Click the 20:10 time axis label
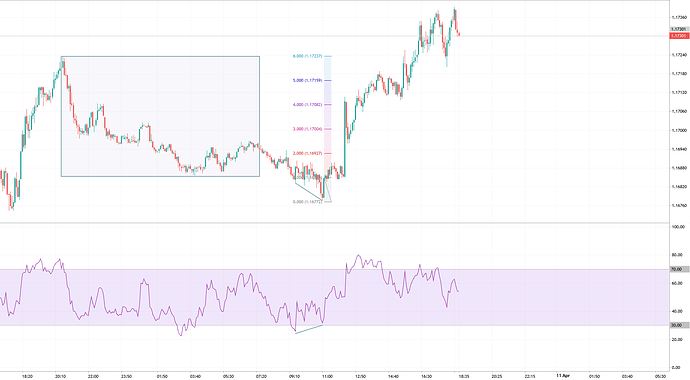The width and height of the screenshot is (690, 380). pos(60,376)
